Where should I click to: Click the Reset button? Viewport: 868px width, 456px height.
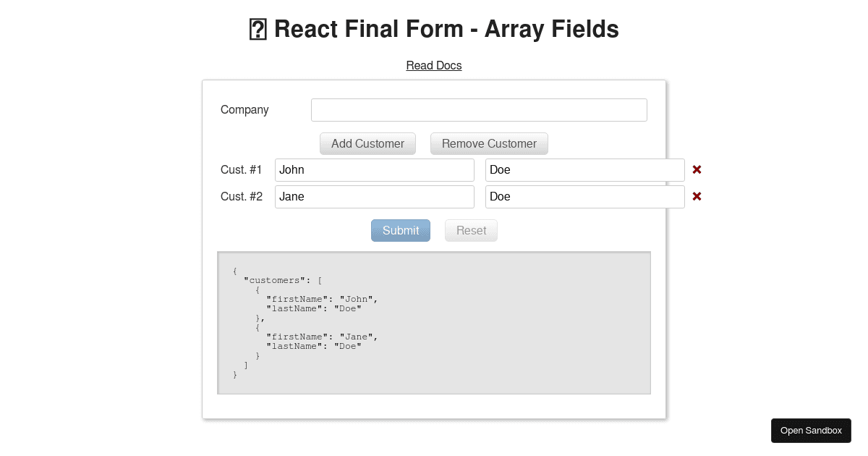pos(471,230)
